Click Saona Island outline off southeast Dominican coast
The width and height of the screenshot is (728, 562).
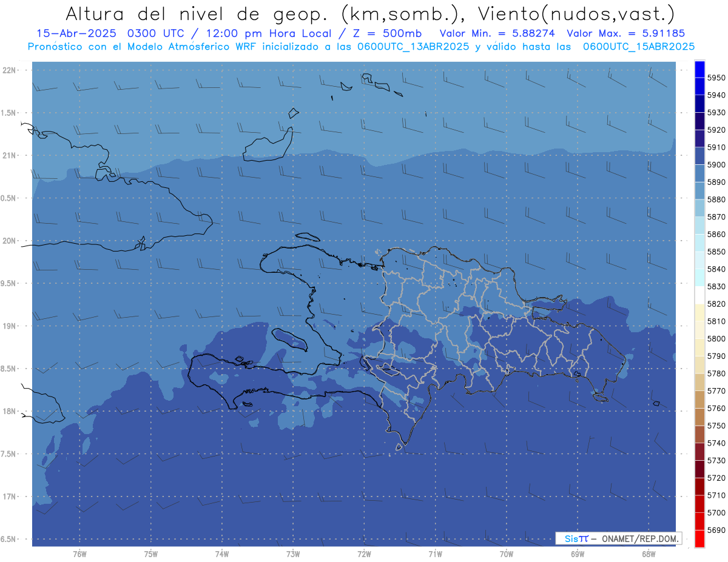(x=601, y=397)
